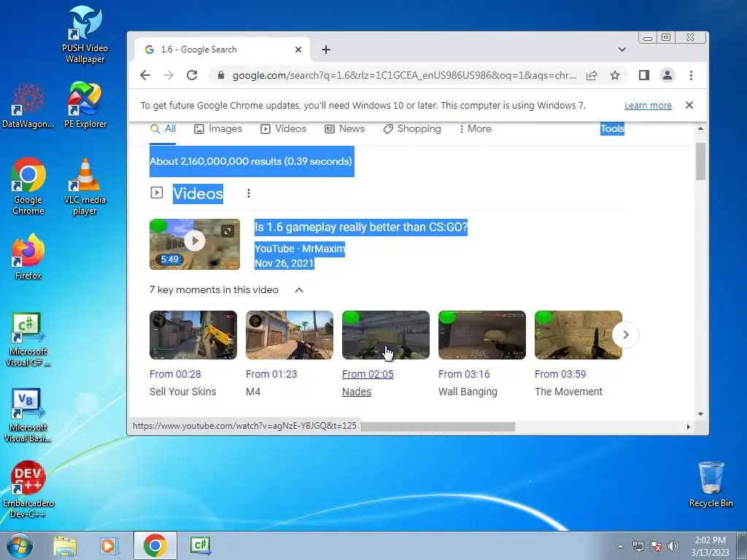Open options menu beside Videos heading
The width and height of the screenshot is (747, 560).
249,193
